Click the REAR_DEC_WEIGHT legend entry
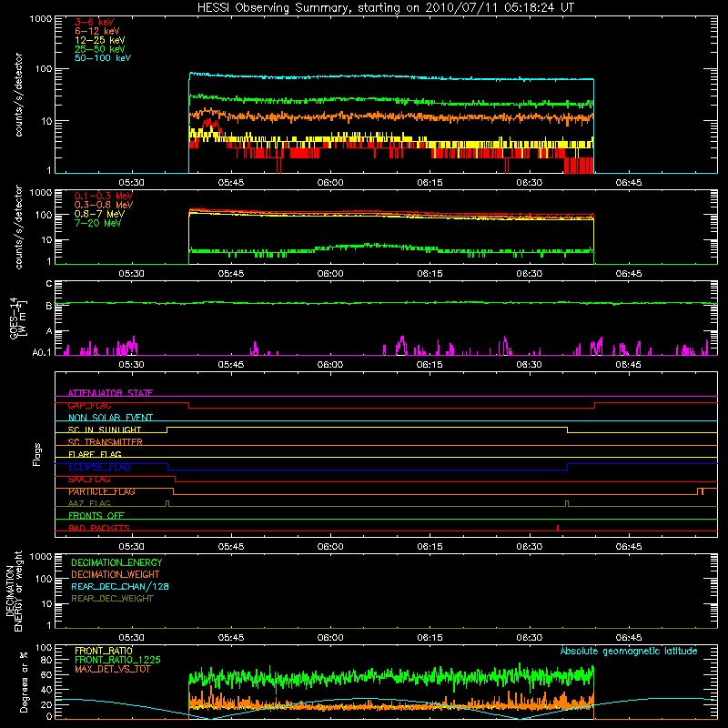The width and height of the screenshot is (728, 728). click(x=112, y=599)
